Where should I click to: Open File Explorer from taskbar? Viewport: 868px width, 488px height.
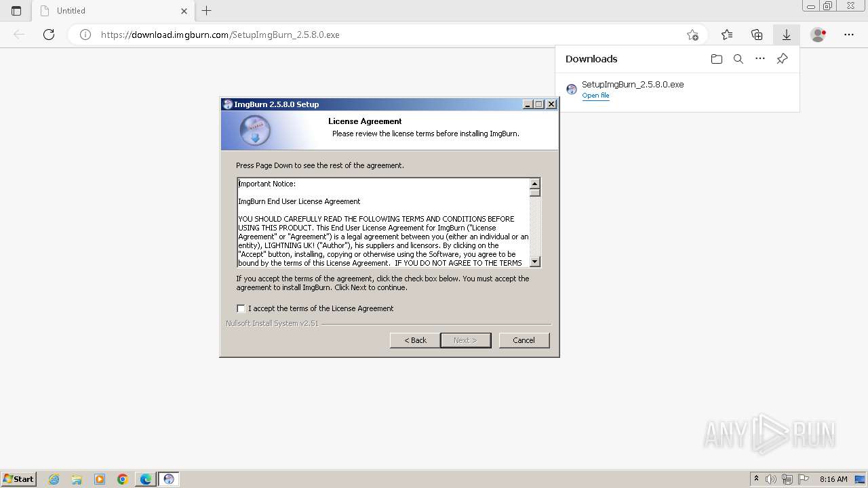[77, 479]
